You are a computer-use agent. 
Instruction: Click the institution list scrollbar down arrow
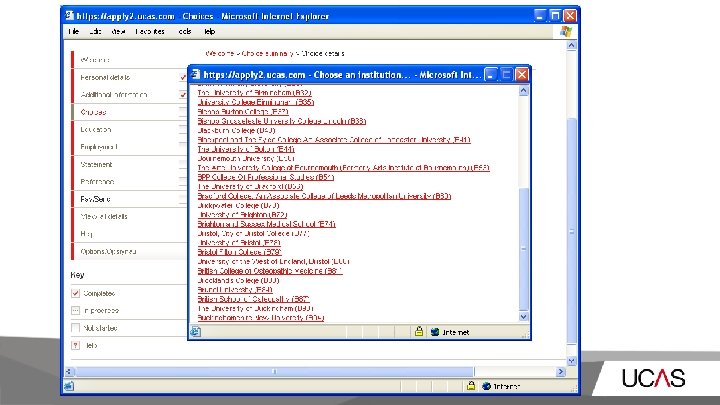point(523,316)
